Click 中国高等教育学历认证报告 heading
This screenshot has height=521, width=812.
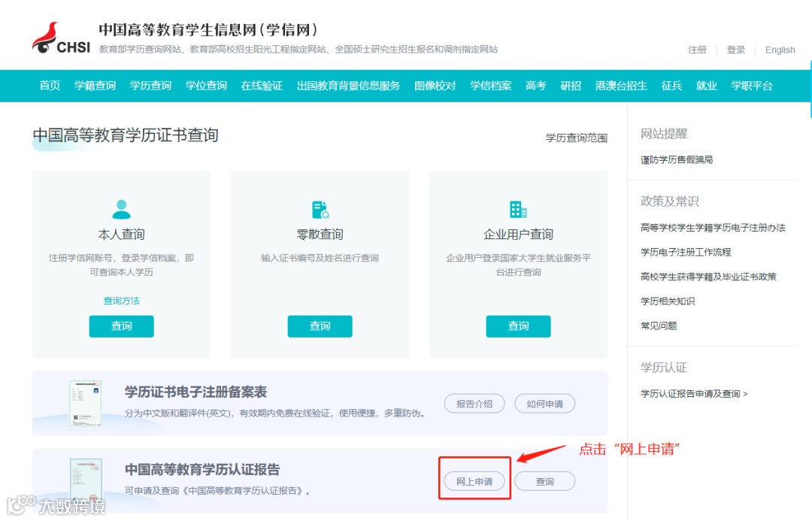202,469
